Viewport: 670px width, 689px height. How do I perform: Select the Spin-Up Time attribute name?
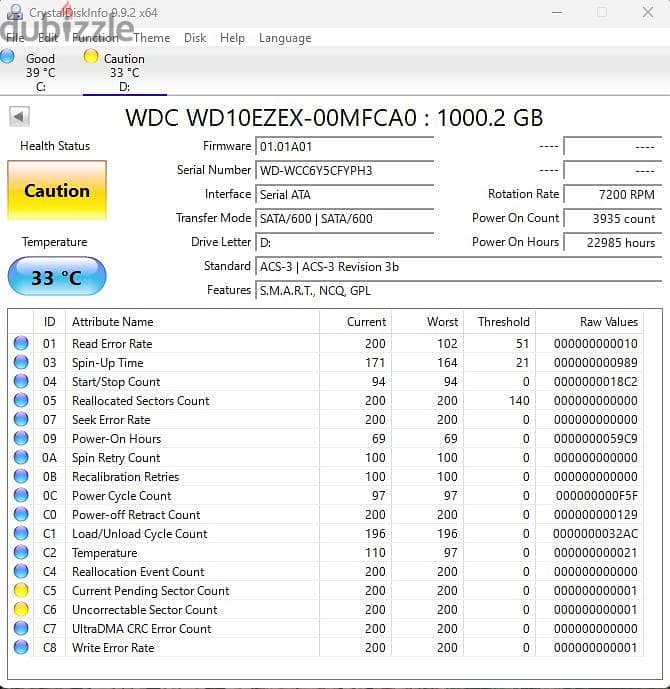point(108,363)
